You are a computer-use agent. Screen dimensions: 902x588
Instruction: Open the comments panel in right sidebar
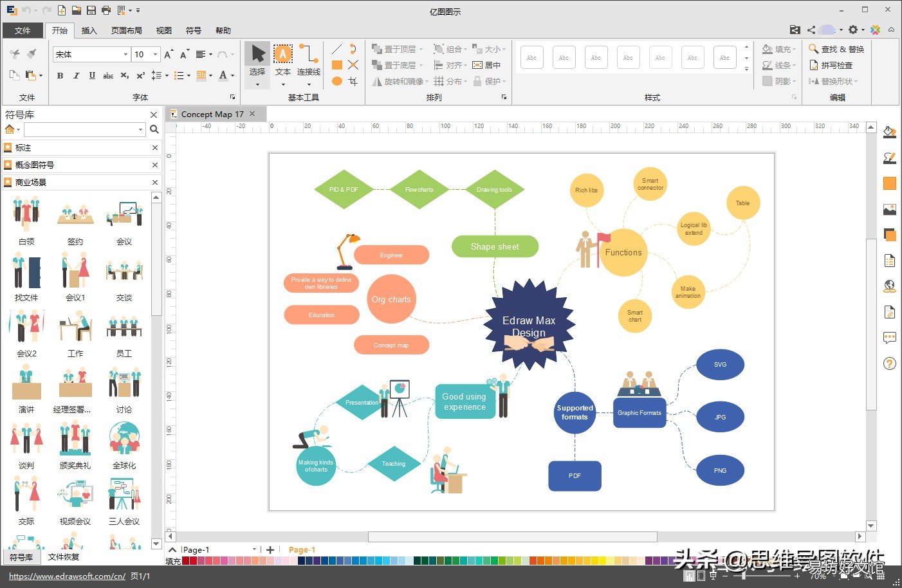pos(890,338)
